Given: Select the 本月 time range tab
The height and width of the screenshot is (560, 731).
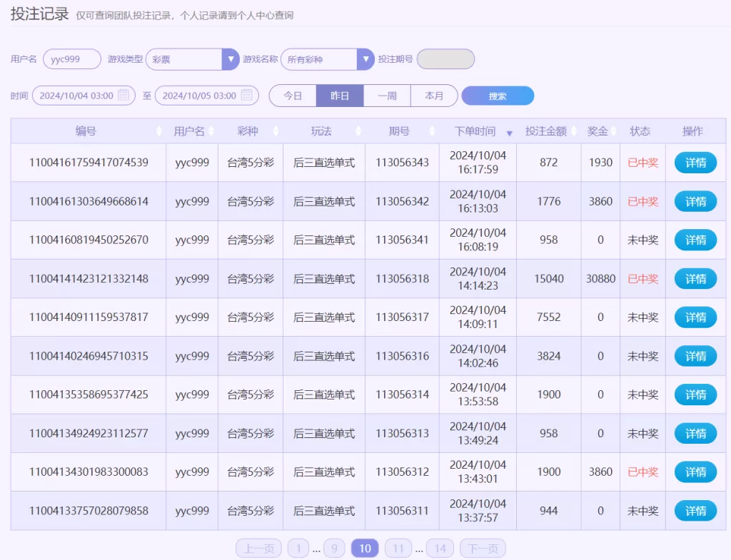Looking at the screenshot, I should click(x=434, y=96).
